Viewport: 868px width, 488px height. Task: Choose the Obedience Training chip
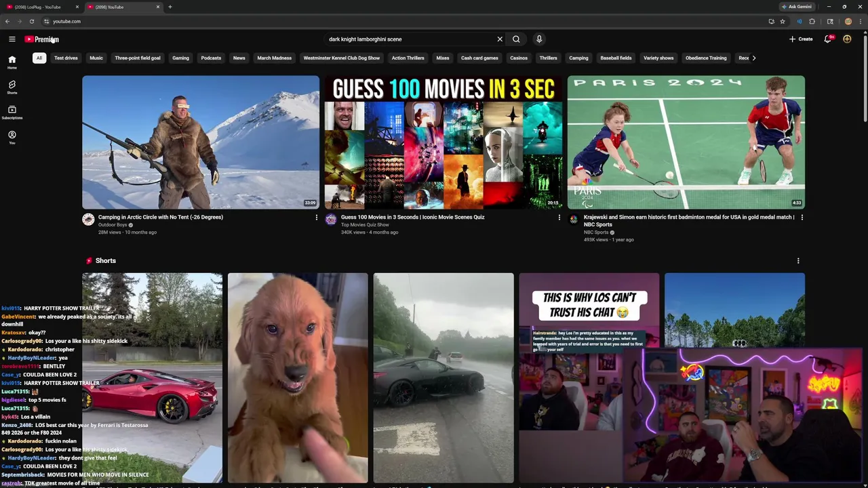click(706, 58)
